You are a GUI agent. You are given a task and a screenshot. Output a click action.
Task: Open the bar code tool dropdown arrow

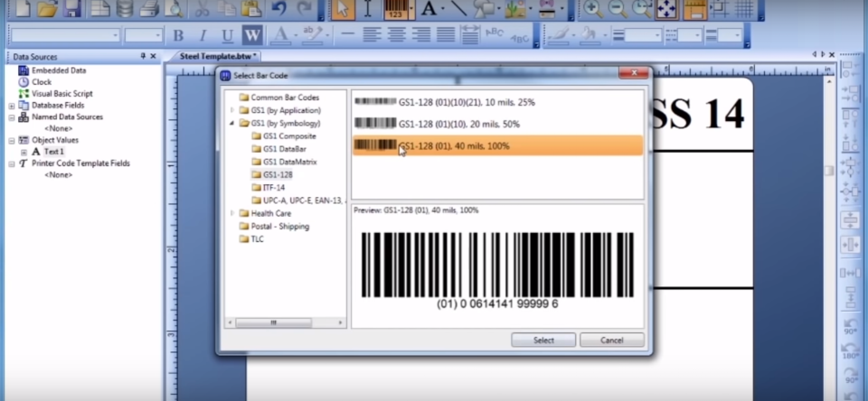(411, 9)
